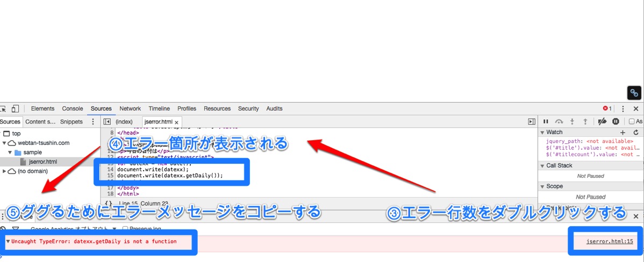Click code line 14 document.write(datexx)
This screenshot has height=262, width=644.
[153, 169]
